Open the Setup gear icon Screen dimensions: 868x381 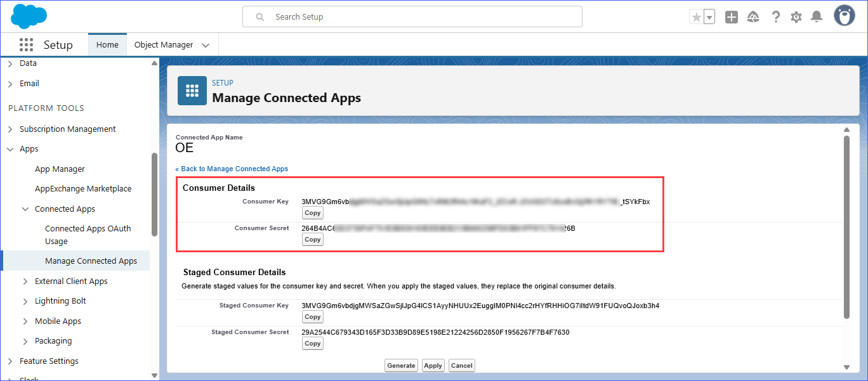tap(796, 17)
